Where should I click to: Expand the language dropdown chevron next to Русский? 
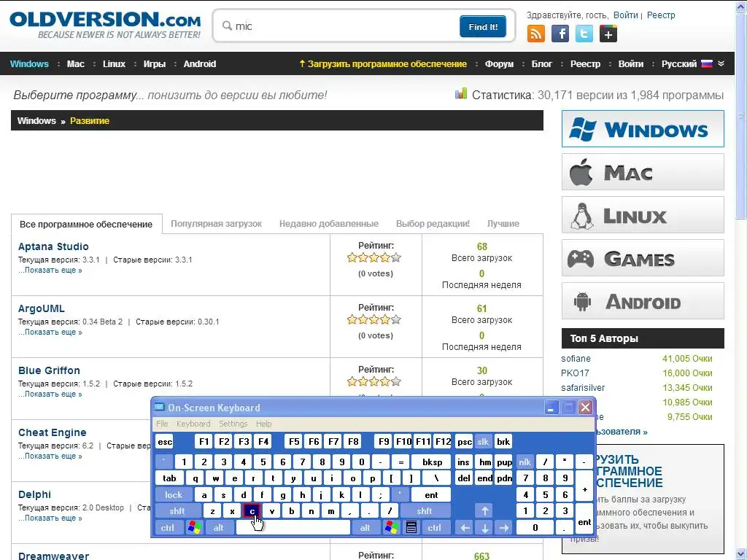pyautogui.click(x=721, y=64)
